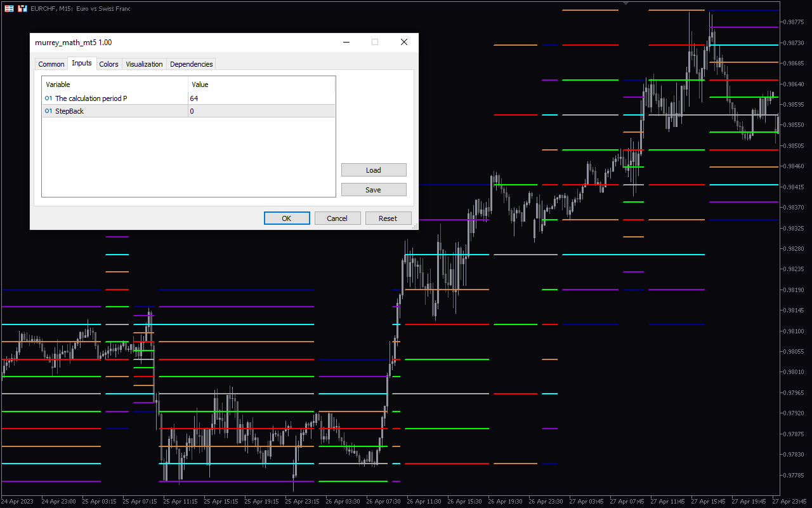The width and height of the screenshot is (812, 508).
Task: Open the Colors tab
Action: click(108, 64)
